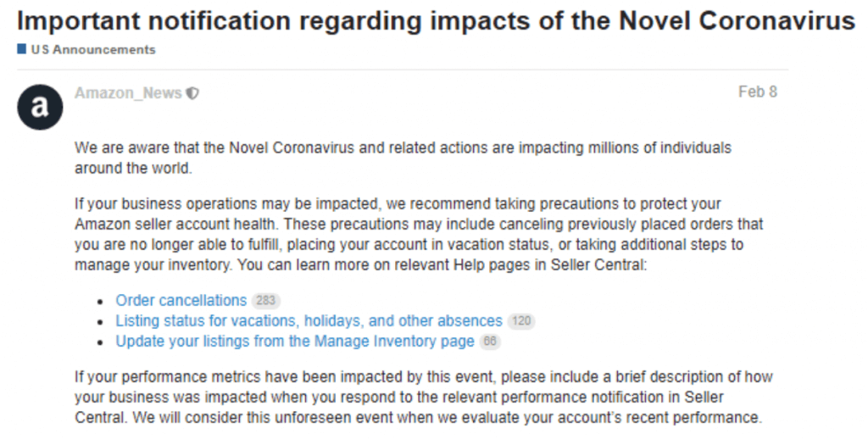Screen dimensions: 868x439
Task: Follow the Update your listings link
Action: click(x=295, y=342)
